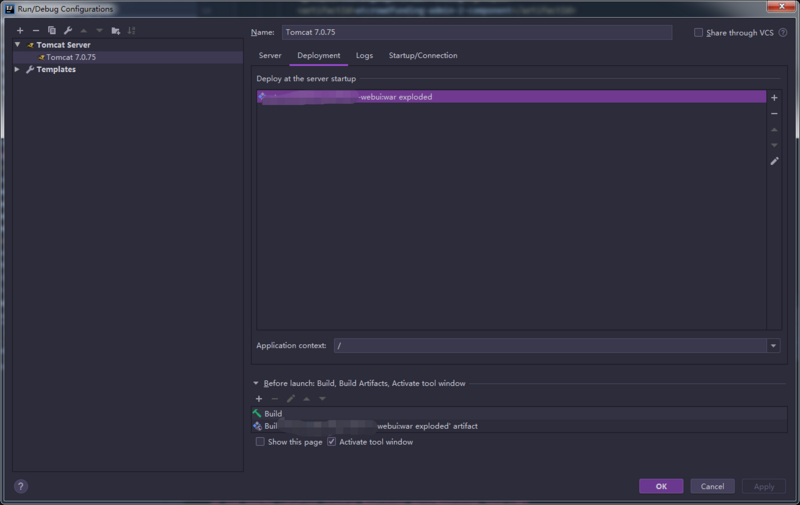Focus the Name input field
The width and height of the screenshot is (800, 505).
[x=477, y=32]
